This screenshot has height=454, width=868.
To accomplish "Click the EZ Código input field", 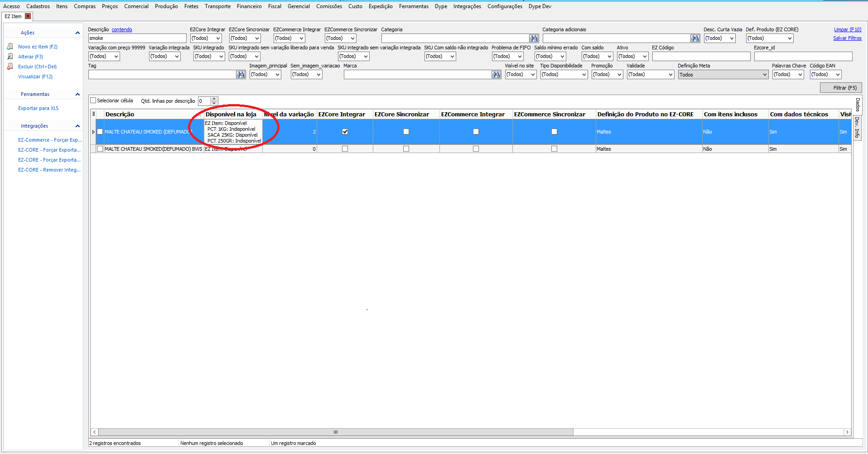I will [x=701, y=57].
